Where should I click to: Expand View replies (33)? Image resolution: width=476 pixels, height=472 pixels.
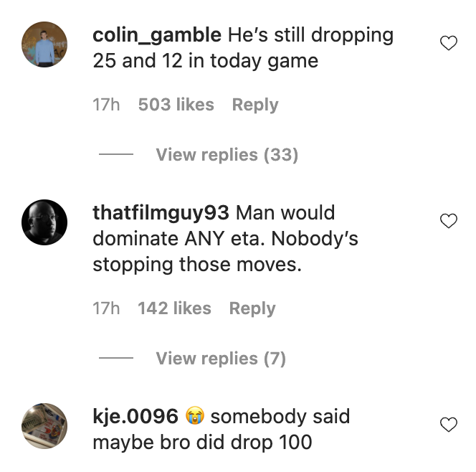227,155
